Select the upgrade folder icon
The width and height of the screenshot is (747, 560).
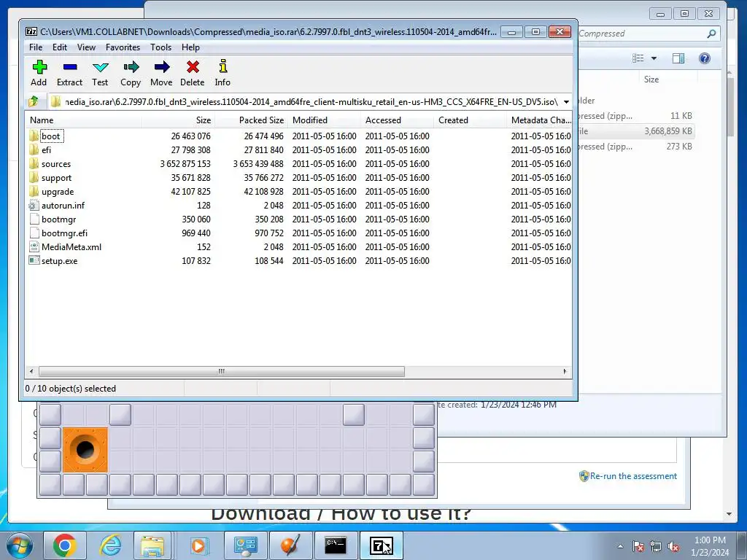coord(34,191)
